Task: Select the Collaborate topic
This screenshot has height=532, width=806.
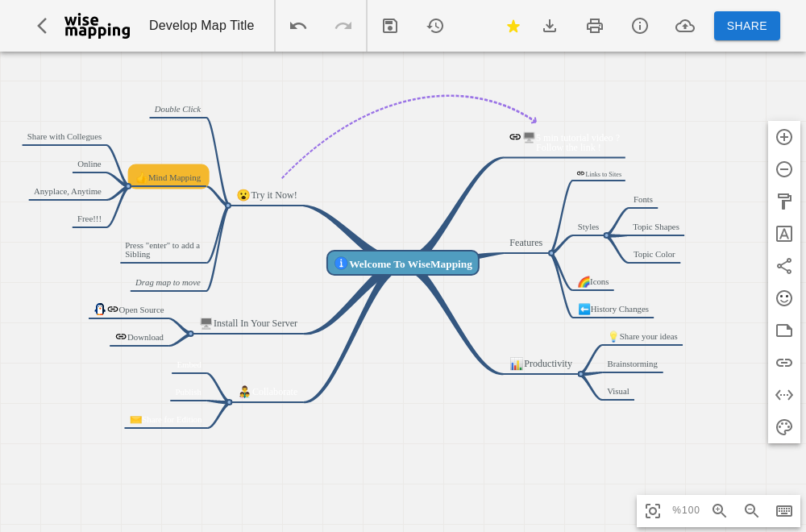Action: pyautogui.click(x=268, y=392)
